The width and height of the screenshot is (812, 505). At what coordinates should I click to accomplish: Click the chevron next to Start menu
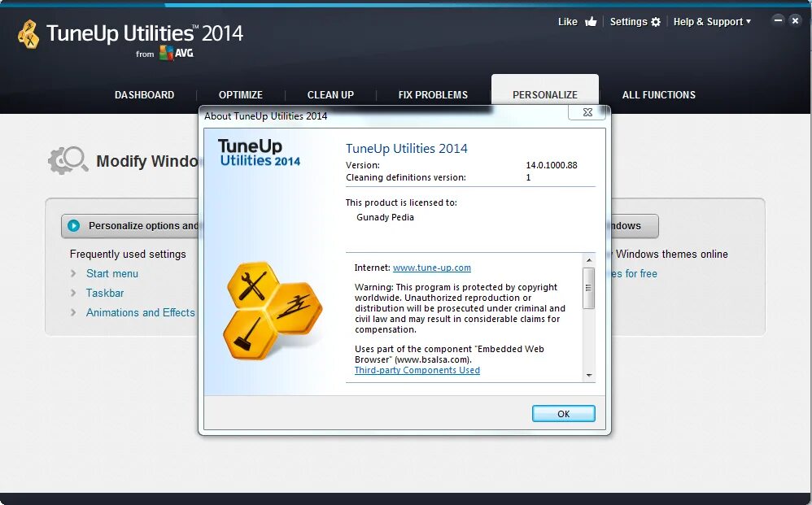(x=73, y=273)
